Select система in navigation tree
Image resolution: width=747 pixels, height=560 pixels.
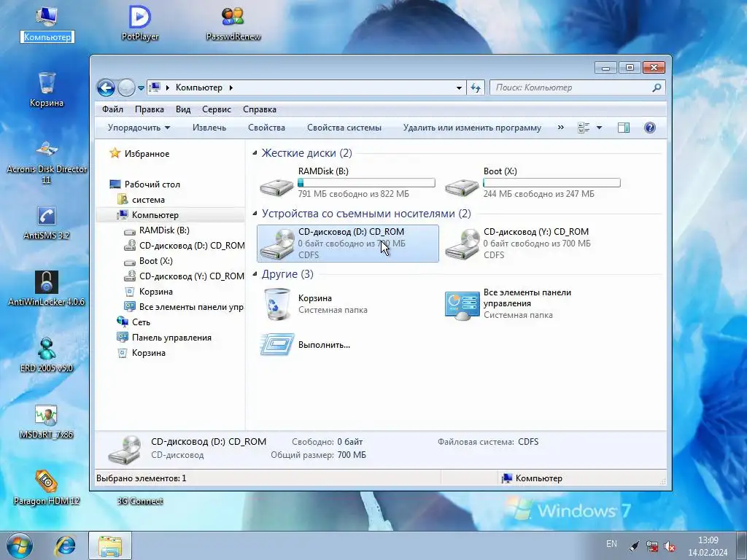coord(148,200)
